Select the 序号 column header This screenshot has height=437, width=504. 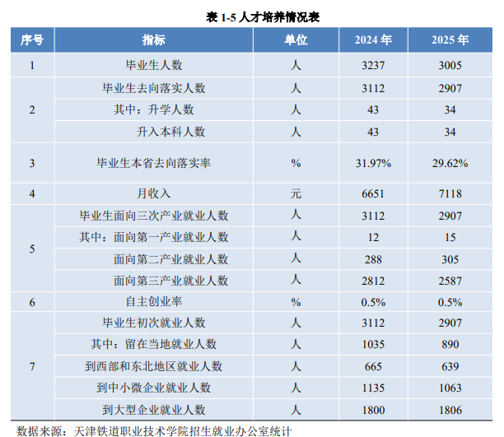pos(32,40)
